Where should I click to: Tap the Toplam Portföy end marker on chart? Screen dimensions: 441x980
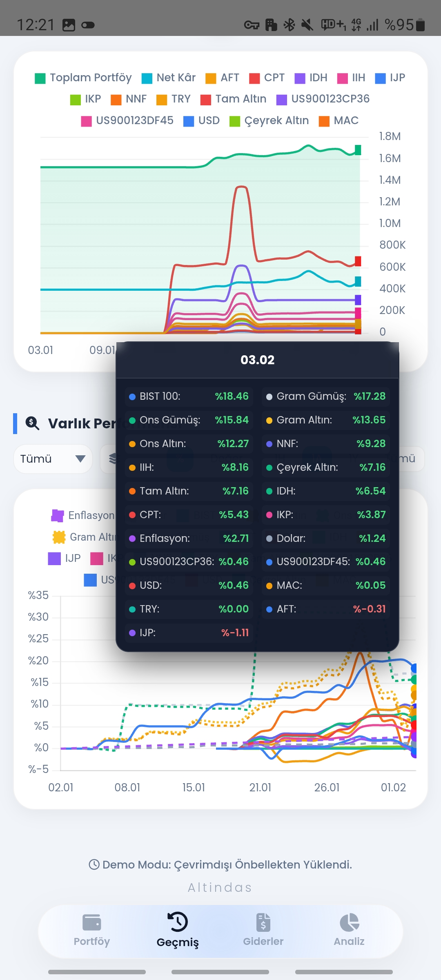click(358, 150)
